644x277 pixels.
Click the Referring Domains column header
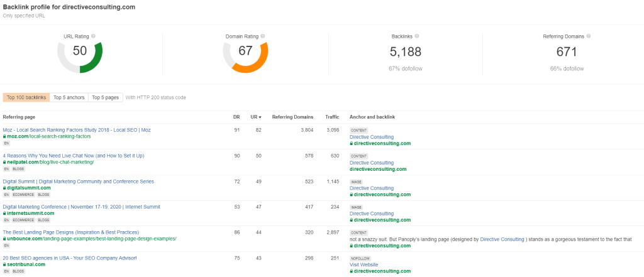pyautogui.click(x=292, y=117)
